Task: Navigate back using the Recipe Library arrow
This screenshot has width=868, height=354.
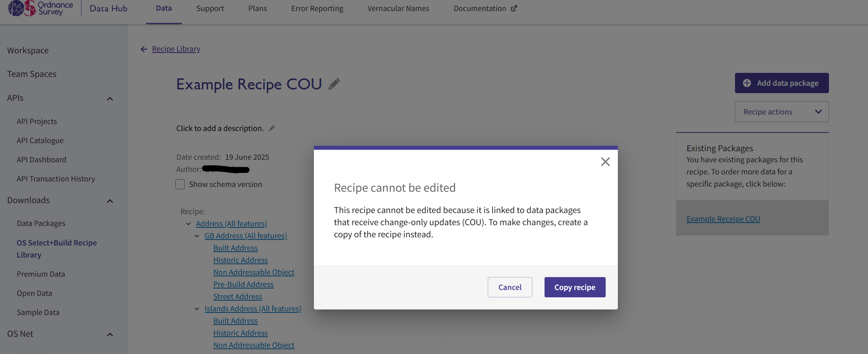Action: point(144,49)
